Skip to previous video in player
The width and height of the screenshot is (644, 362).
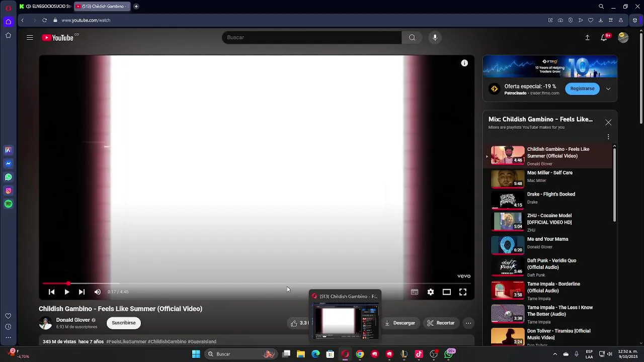(x=51, y=292)
